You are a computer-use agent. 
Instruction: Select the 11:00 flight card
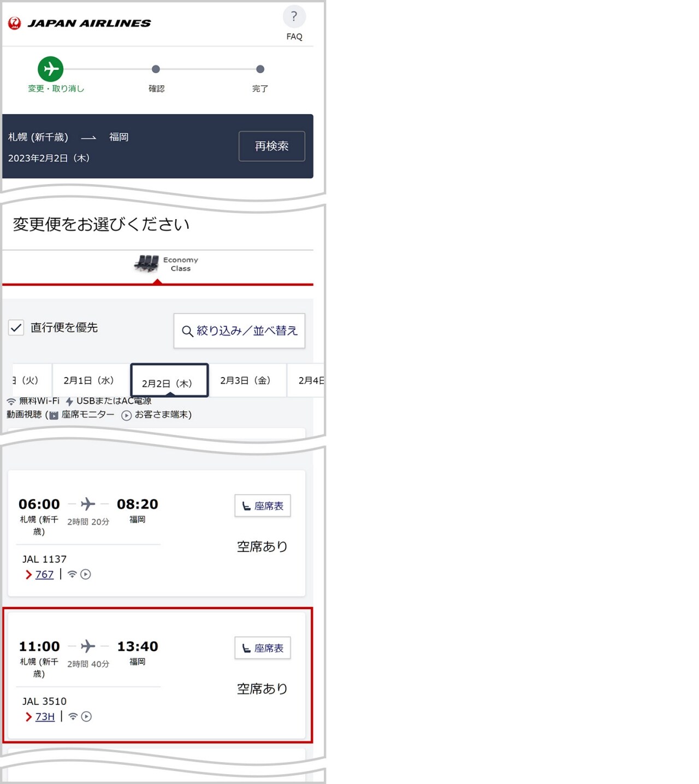tap(157, 675)
